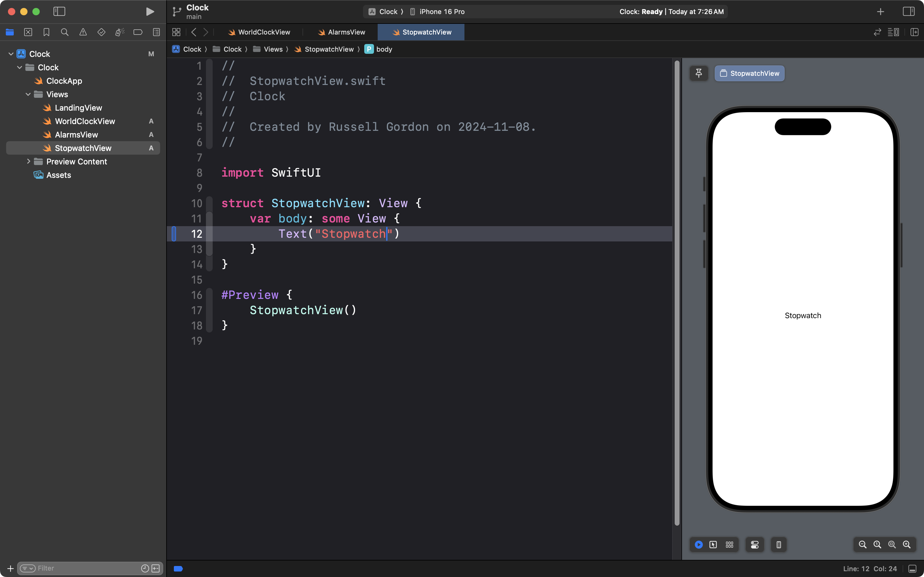Switch to the WorldClockView tab
This screenshot has height=577, width=924.
pos(264,32)
